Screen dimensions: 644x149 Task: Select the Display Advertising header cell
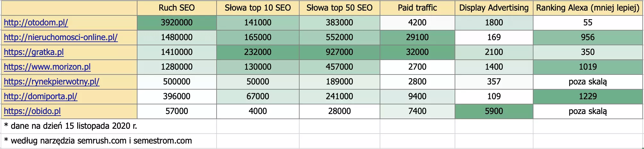(494, 8)
